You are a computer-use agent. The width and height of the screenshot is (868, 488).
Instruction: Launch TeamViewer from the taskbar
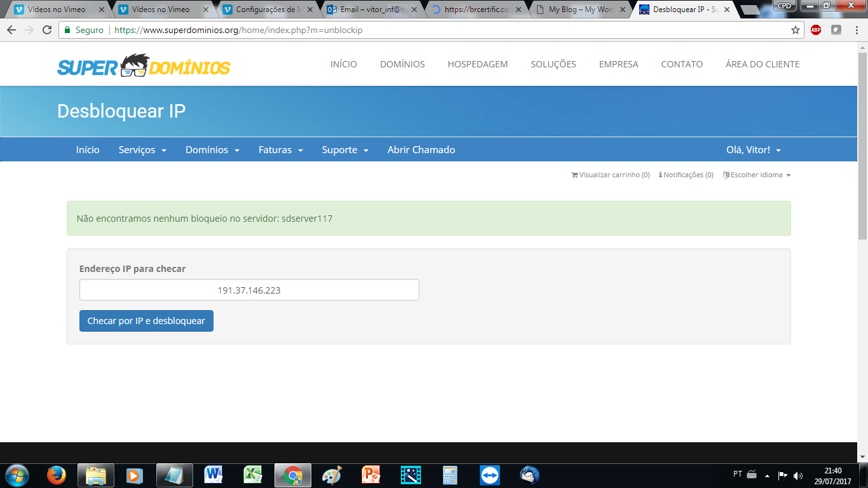490,475
